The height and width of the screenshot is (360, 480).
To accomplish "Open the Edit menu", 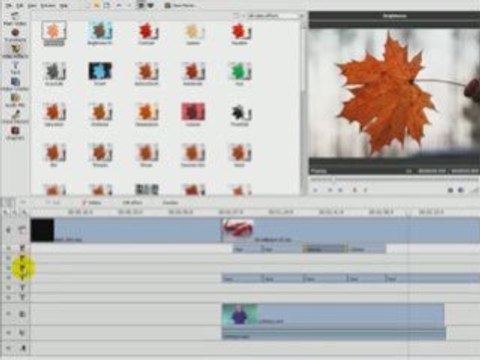I will click(x=20, y=6).
